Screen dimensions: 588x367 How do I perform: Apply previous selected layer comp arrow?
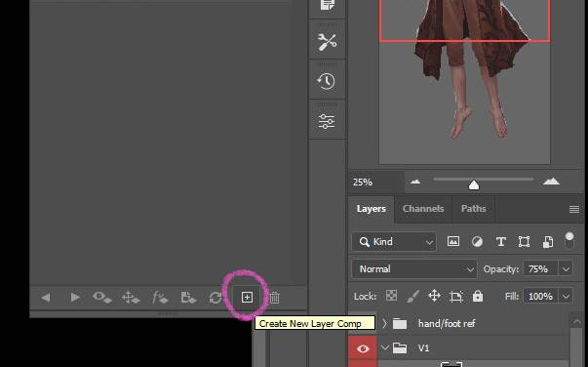coord(46,298)
